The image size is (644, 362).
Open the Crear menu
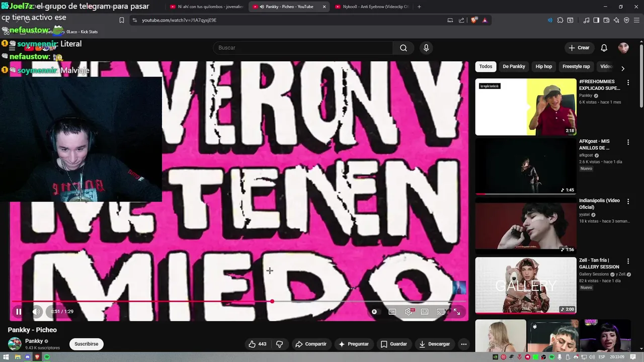point(579,48)
